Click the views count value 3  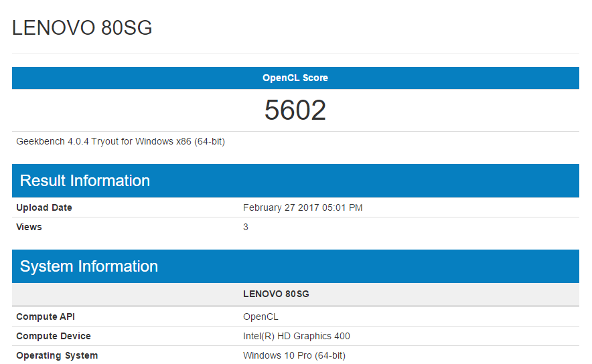tap(246, 227)
